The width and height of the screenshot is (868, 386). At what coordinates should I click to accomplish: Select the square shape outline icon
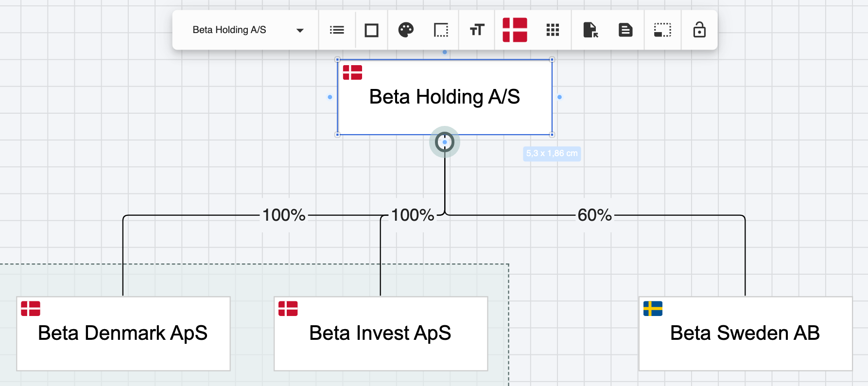tap(372, 30)
